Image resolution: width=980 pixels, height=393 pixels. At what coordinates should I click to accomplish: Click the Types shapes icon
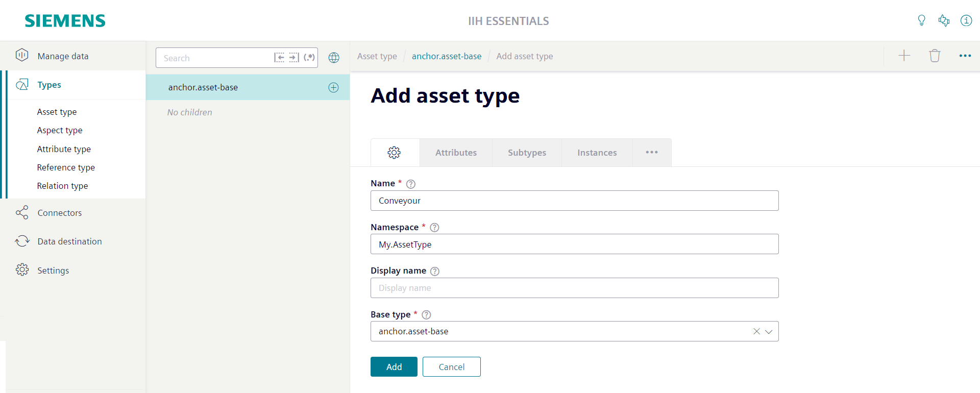click(22, 85)
